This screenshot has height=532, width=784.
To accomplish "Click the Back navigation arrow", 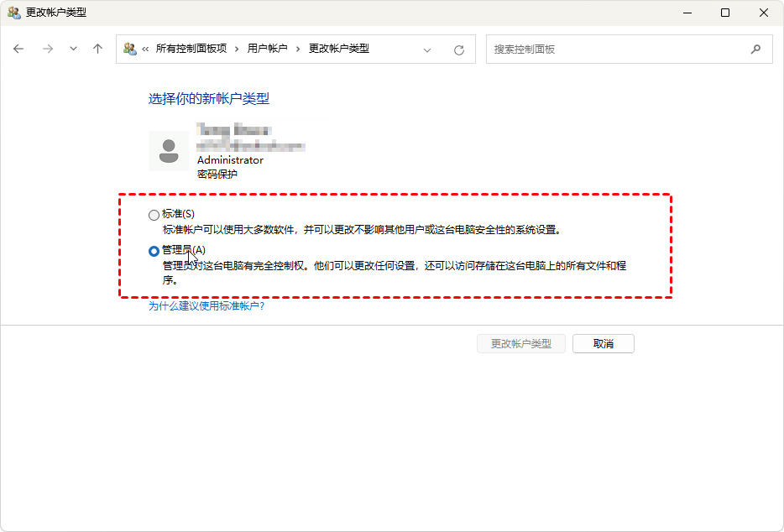I will point(19,50).
